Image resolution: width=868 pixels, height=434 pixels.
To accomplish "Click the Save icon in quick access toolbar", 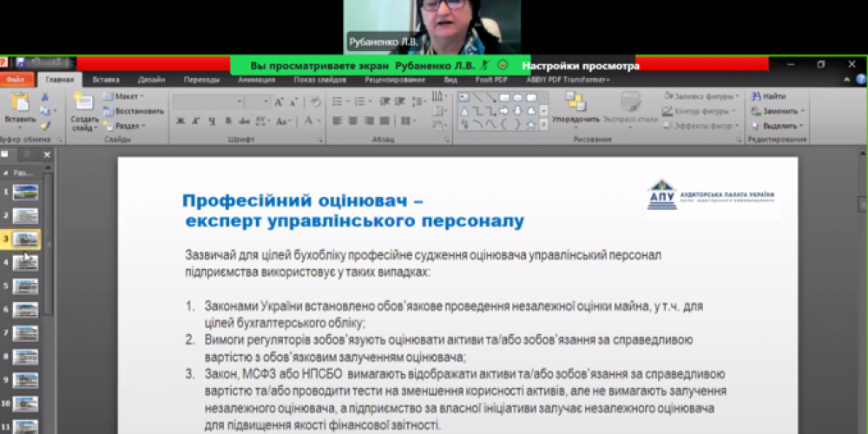I will click(x=21, y=63).
